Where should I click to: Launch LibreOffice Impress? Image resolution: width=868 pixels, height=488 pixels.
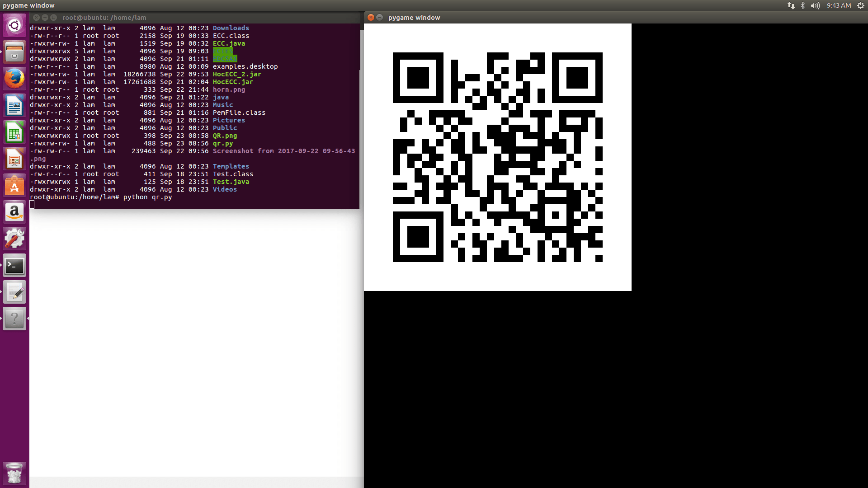14,159
